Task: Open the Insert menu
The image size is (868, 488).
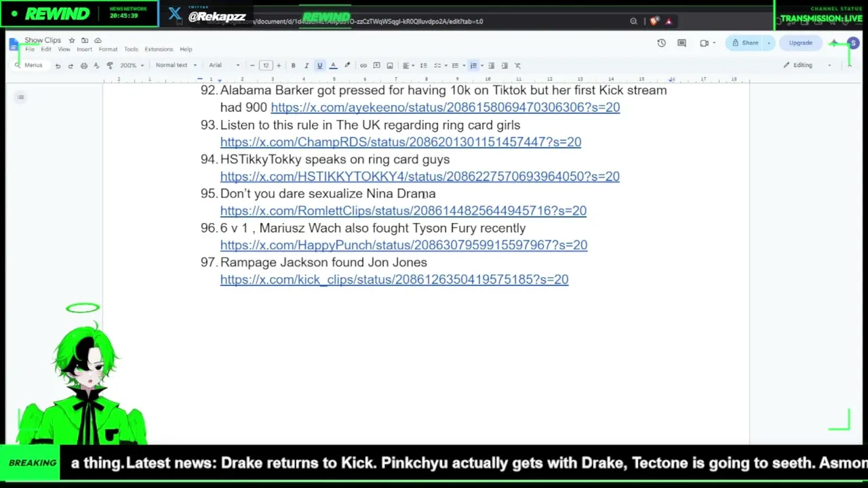Action: tap(84, 49)
